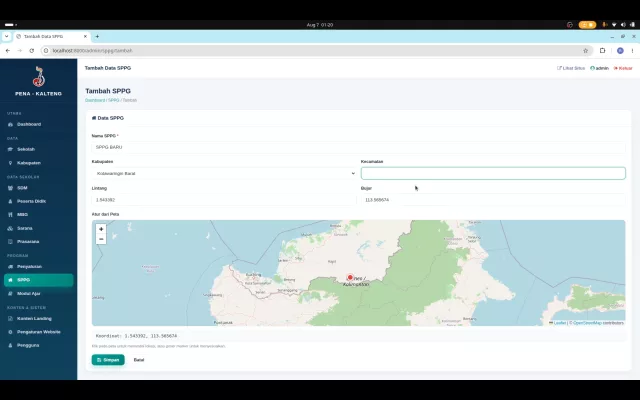Click the Penyaluran sidebar icon
Screen dimensions: 640x400
coord(10,267)
